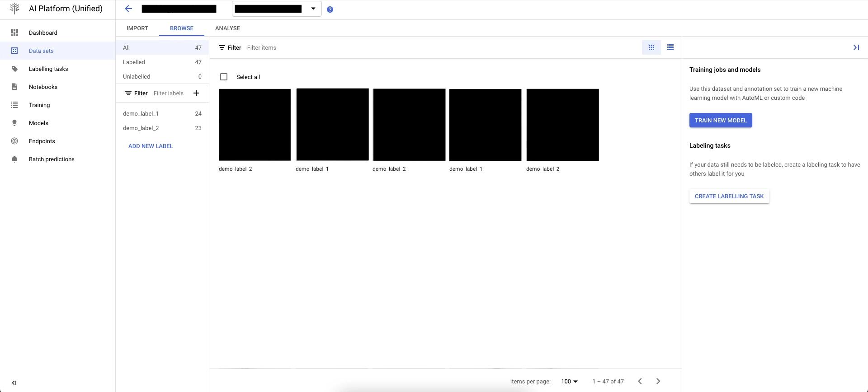Screen dimensions: 868x392
Task: Switch to the Import tab
Action: coord(137,28)
